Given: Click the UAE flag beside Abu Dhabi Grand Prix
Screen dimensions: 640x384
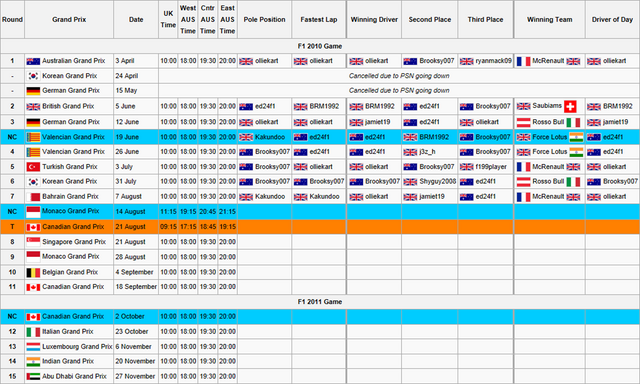Looking at the screenshot, I should click(33, 377).
